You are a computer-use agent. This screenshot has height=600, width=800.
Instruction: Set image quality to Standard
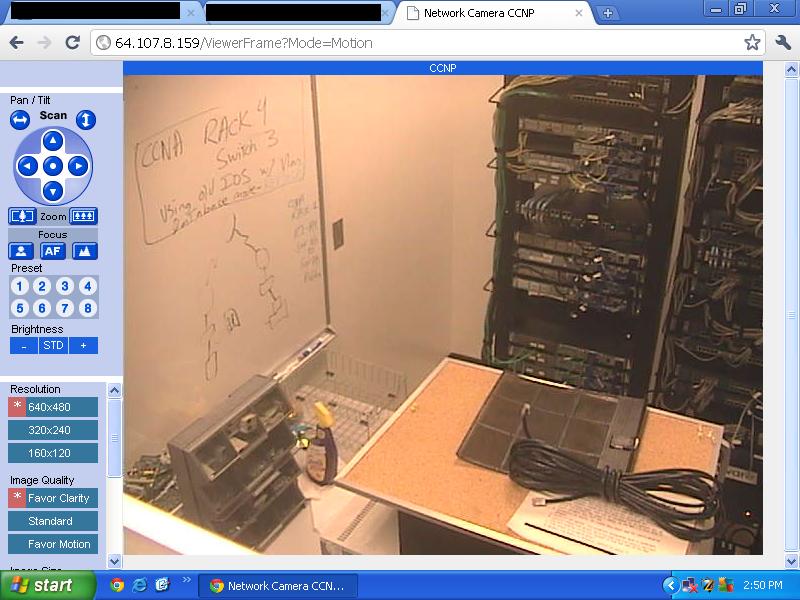52,521
